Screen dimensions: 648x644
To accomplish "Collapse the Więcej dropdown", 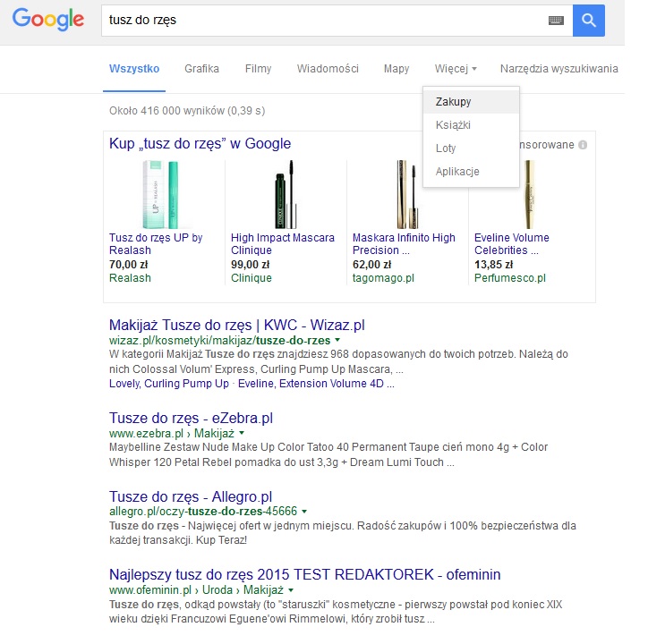I will (x=456, y=69).
